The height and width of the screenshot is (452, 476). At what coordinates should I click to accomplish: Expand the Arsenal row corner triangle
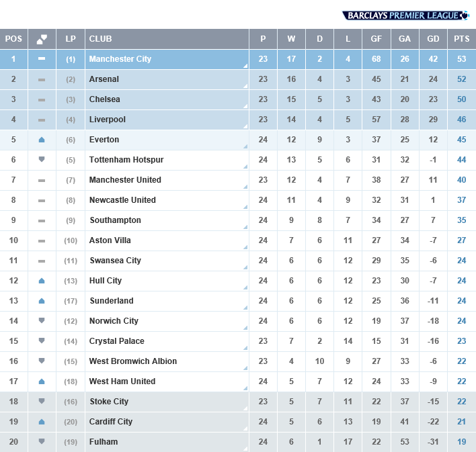click(245, 86)
